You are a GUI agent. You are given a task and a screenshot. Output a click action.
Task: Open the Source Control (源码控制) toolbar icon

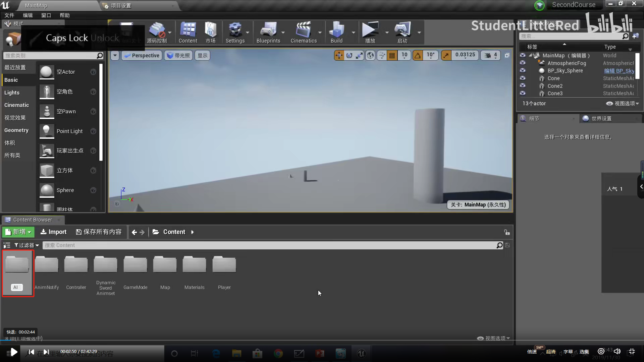point(157,32)
